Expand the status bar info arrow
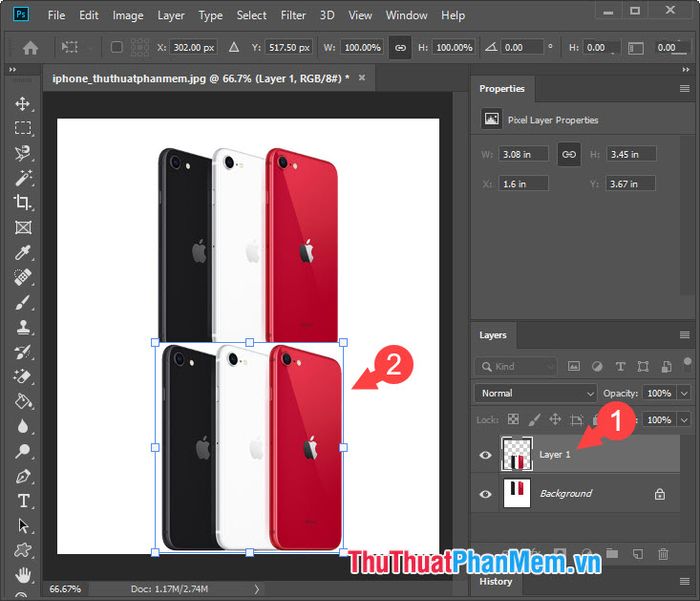700x601 pixels. coord(257,589)
